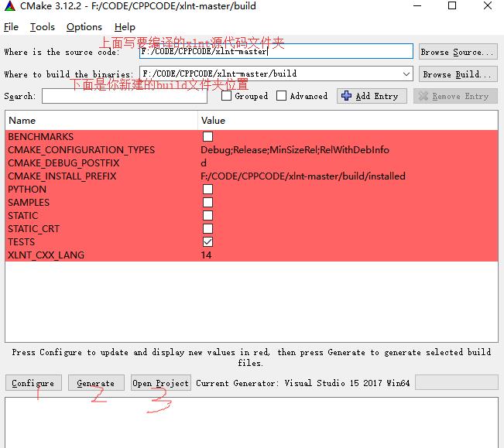The width and height of the screenshot is (504, 448).
Task: Minimize the CMake window
Action: point(417,5)
